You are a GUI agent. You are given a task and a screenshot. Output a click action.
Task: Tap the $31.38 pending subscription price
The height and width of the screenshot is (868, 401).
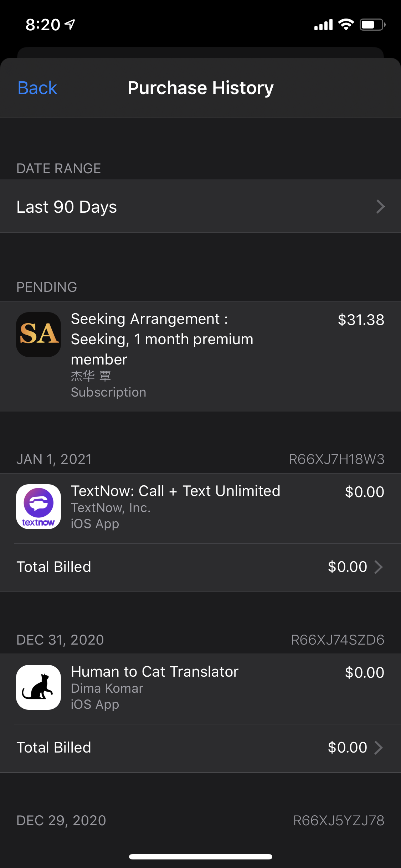361,320
